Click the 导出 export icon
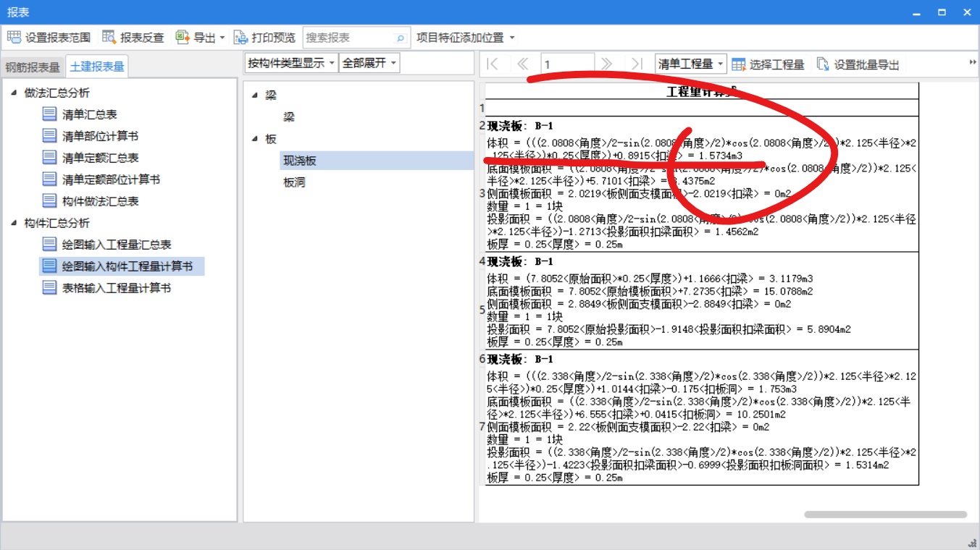980x550 pixels. click(x=183, y=38)
